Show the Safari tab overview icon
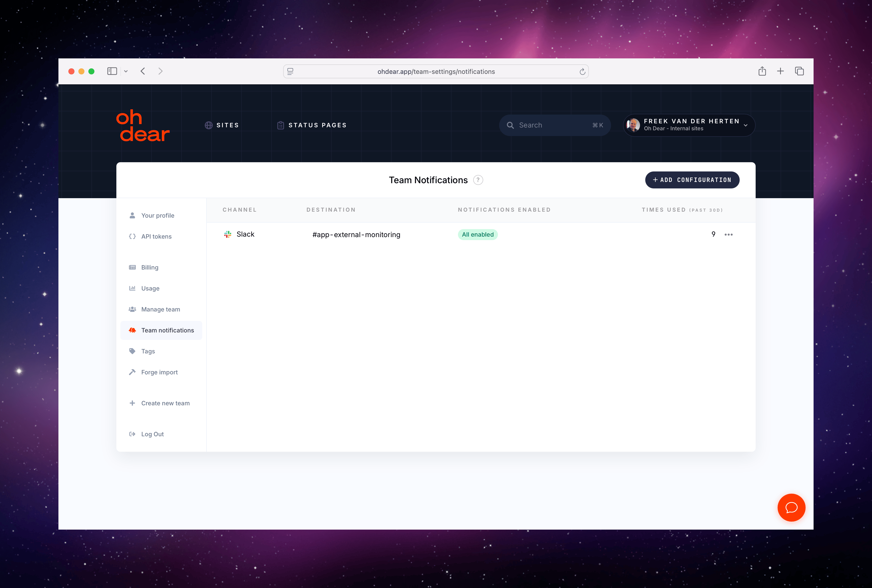Screen dimensions: 872x588 [799, 71]
